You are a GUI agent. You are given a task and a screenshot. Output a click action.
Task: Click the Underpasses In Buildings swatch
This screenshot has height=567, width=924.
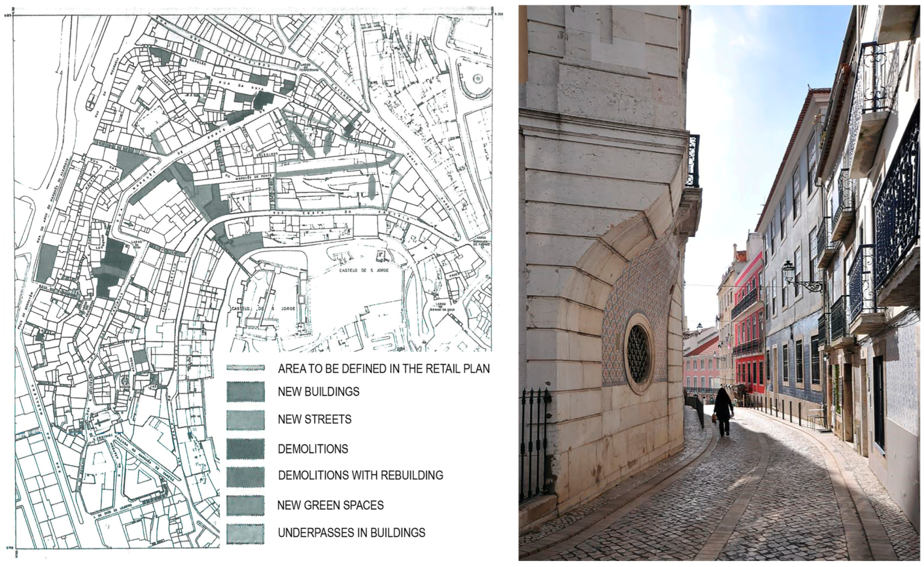245,534
